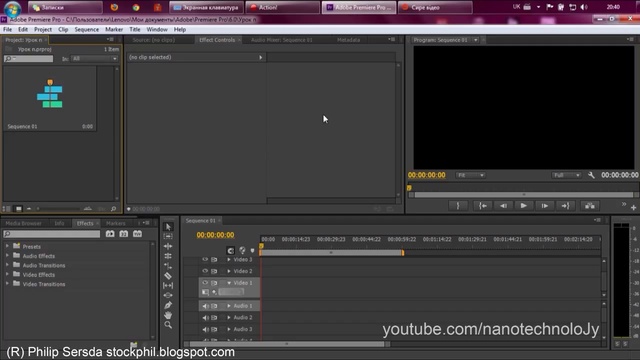The height and width of the screenshot is (360, 640).
Task: Step back one frame in Program monitor
Action: tap(503, 206)
